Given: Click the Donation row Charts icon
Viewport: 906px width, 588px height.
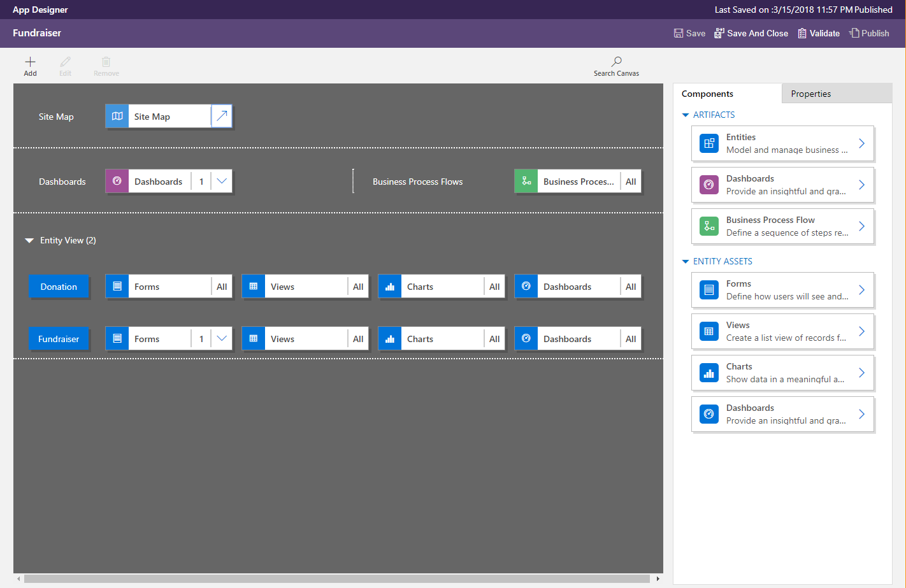Looking at the screenshot, I should 390,287.
